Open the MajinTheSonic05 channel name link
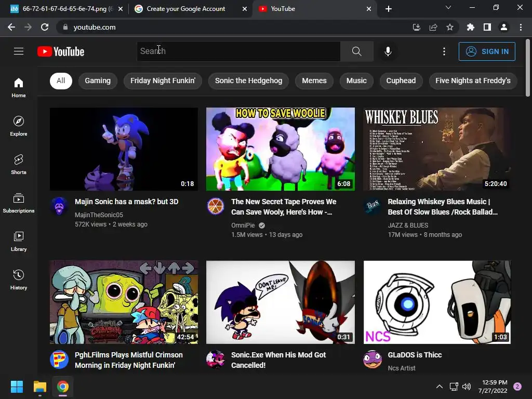The height and width of the screenshot is (399, 532). 99,215
